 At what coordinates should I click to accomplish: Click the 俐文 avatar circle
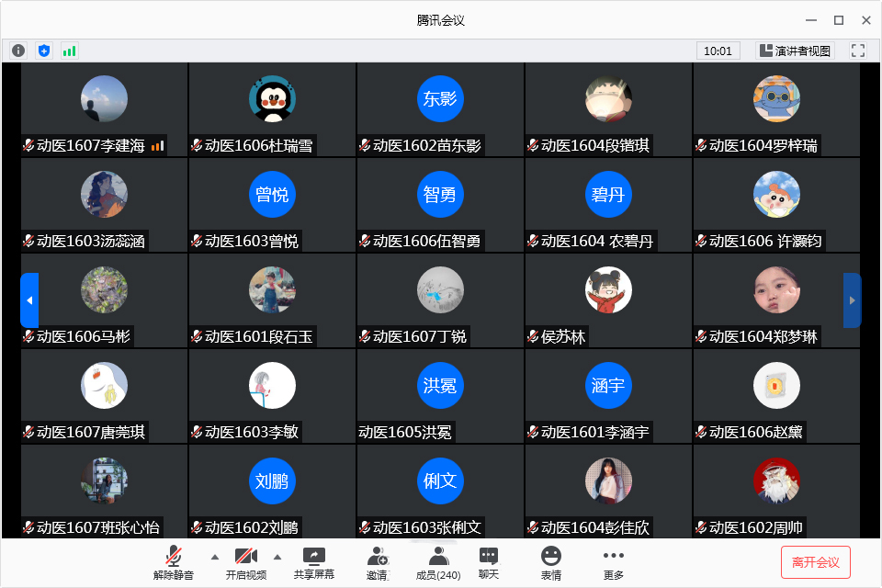click(x=440, y=481)
